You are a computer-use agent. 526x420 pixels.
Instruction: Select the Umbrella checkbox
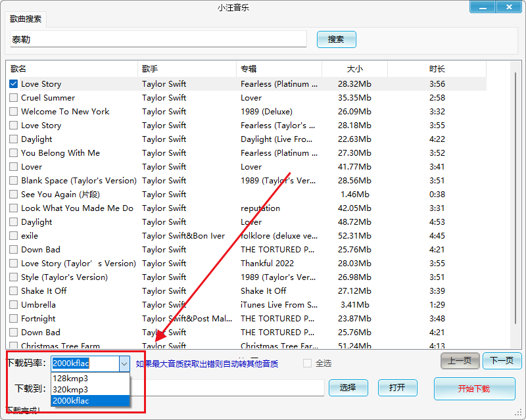click(13, 304)
